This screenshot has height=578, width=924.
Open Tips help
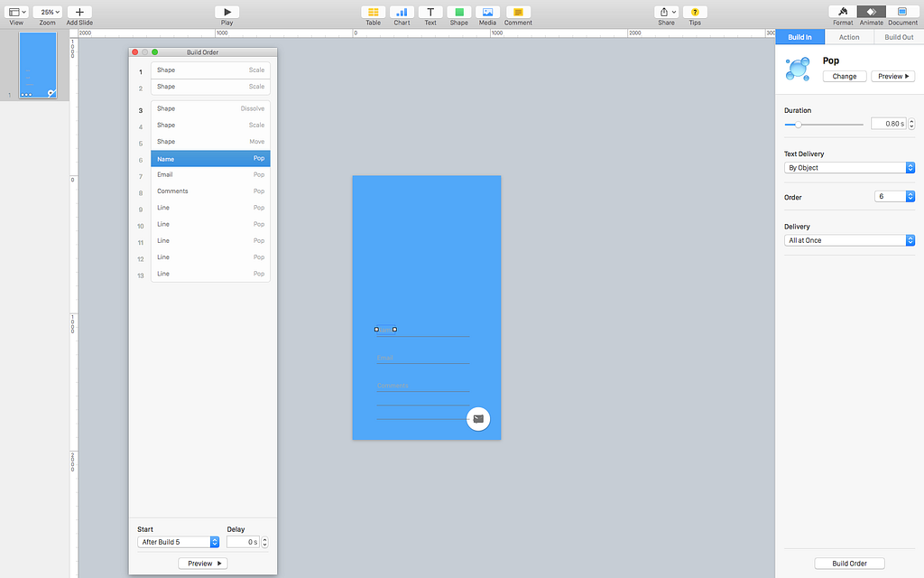pyautogui.click(x=695, y=12)
